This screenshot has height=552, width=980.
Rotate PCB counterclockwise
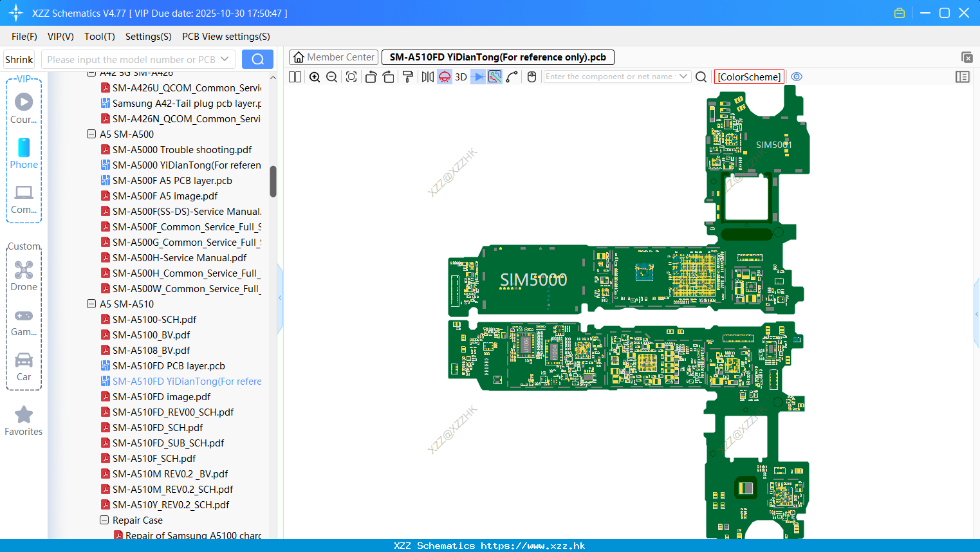coord(371,77)
